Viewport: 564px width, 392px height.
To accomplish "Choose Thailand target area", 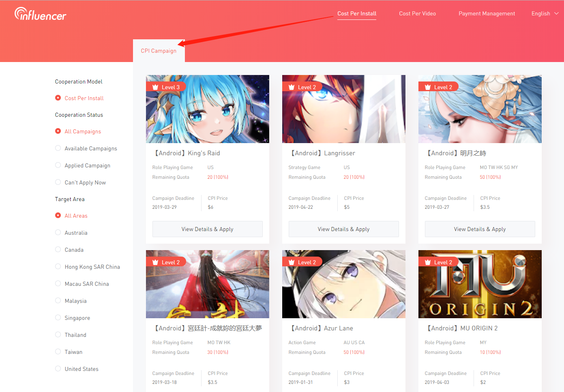I will (x=71, y=335).
